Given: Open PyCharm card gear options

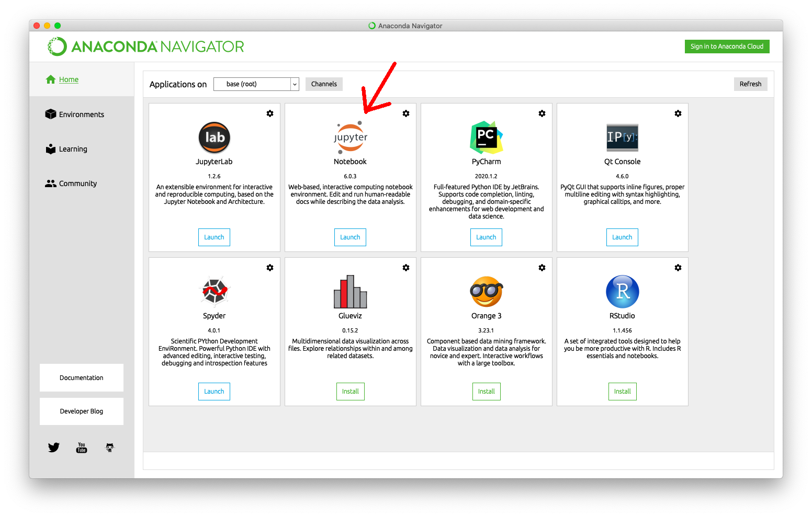Looking at the screenshot, I should point(542,113).
